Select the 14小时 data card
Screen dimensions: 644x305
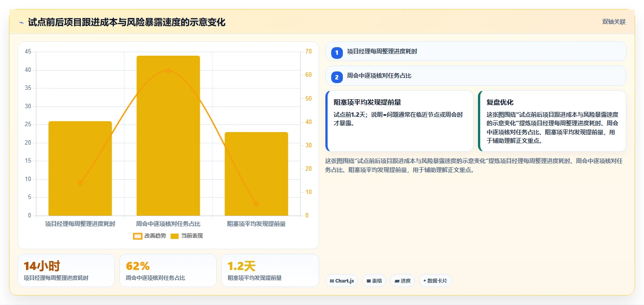[66, 270]
